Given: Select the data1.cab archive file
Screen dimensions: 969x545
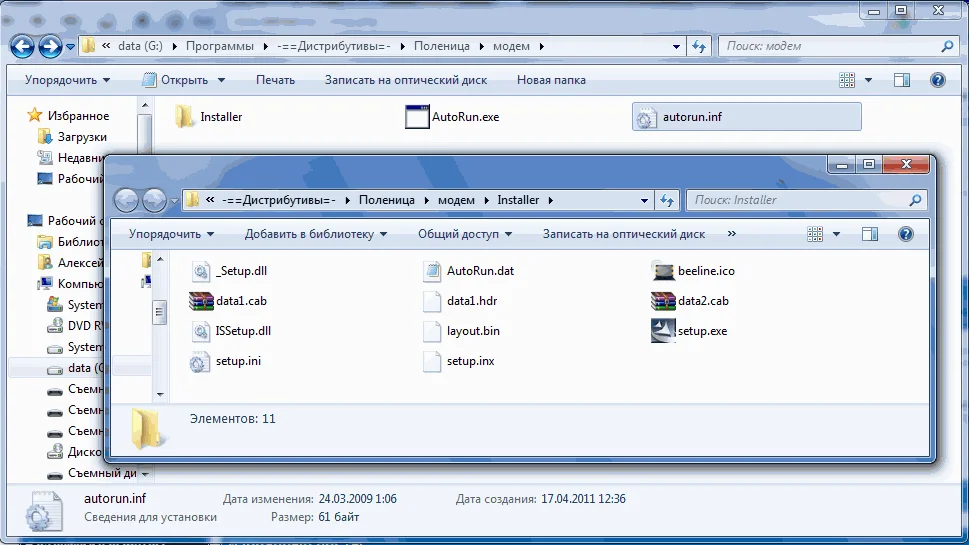Looking at the screenshot, I should [229, 301].
